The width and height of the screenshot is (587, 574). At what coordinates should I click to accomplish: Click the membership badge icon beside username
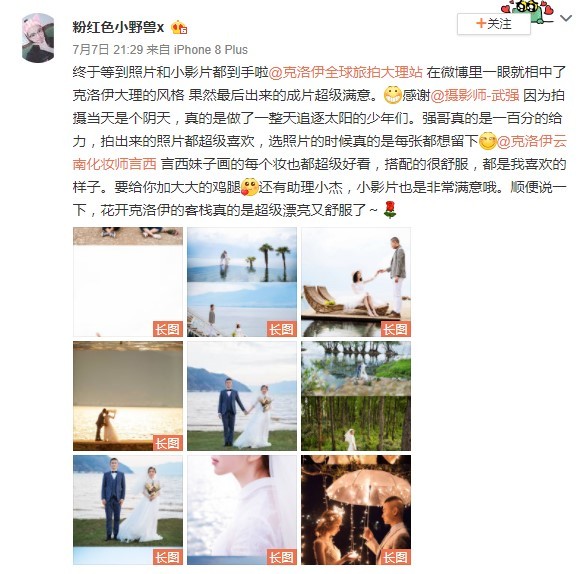click(x=179, y=27)
